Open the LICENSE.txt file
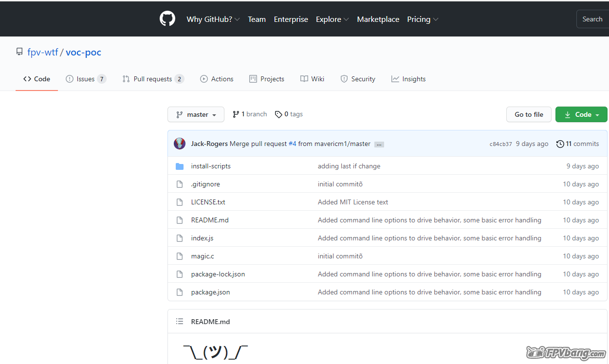The height and width of the screenshot is (364, 609). point(208,202)
